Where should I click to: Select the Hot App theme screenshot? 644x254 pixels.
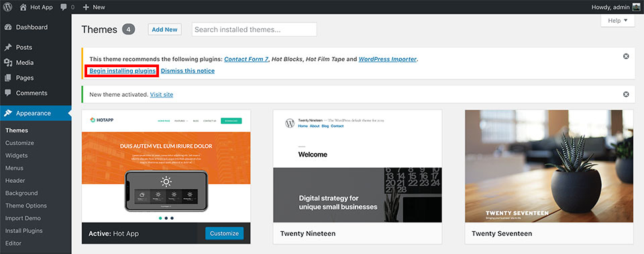pyautogui.click(x=166, y=167)
